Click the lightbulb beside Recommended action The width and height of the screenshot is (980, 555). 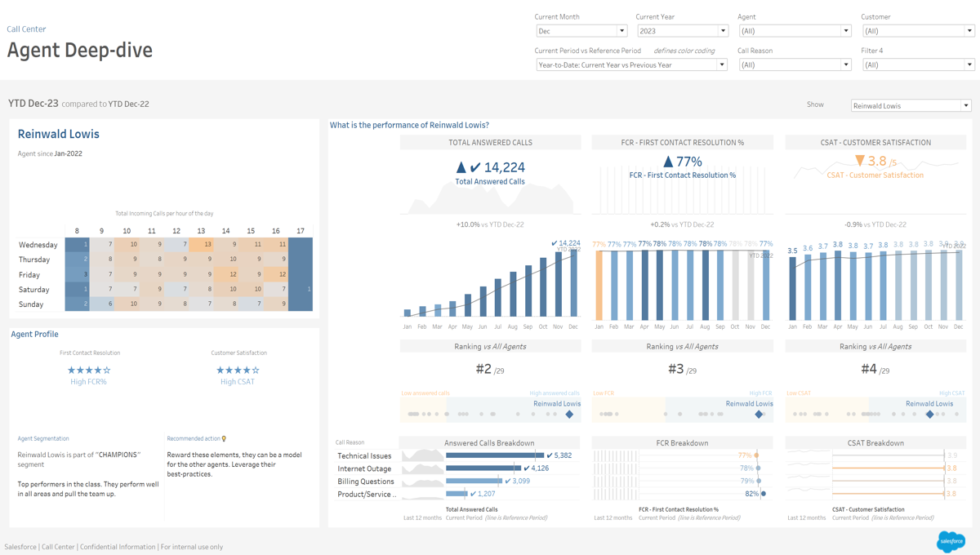pyautogui.click(x=224, y=439)
